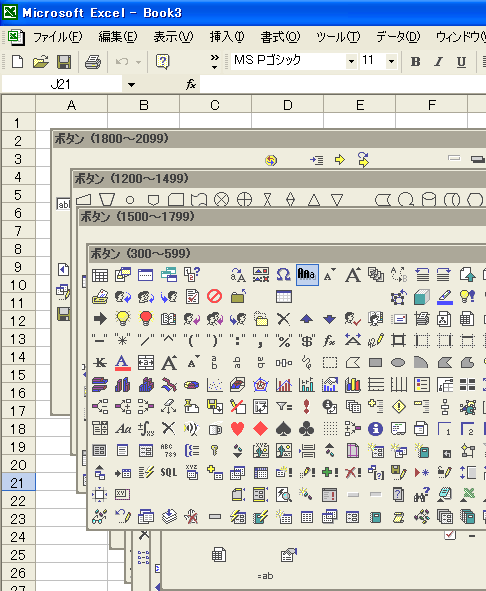Image resolution: width=486 pixels, height=591 pixels.
Task: Click the black club suit icon
Action: 307,429
